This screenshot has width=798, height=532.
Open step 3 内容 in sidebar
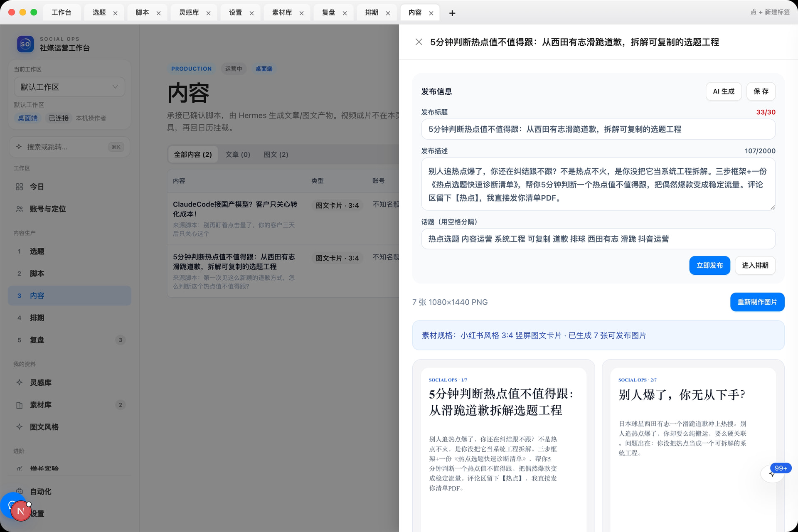click(69, 296)
